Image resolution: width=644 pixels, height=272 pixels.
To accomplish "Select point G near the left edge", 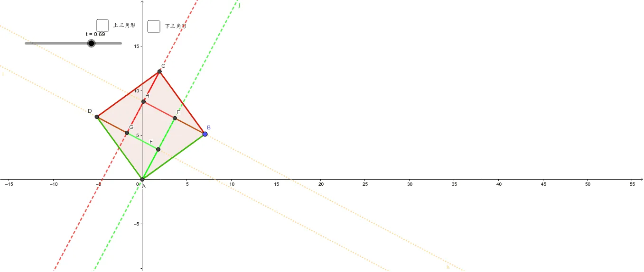I will pos(127,133).
